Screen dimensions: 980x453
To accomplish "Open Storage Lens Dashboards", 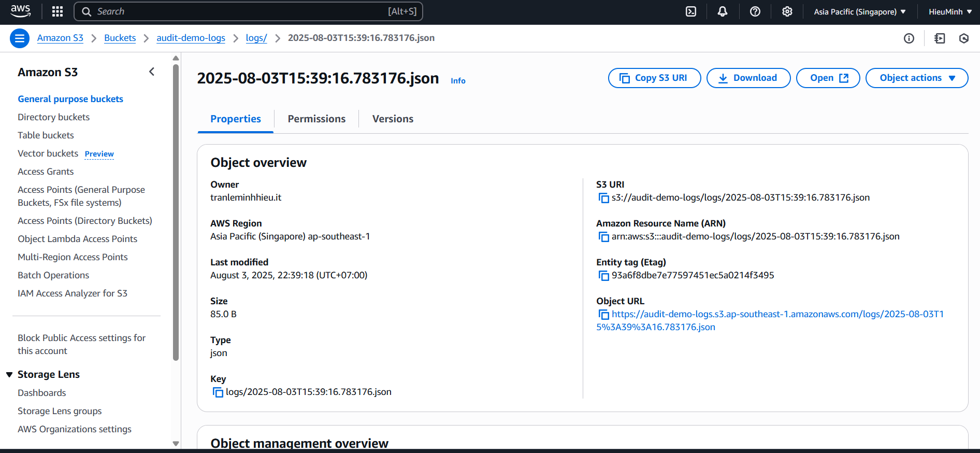I will [x=42, y=393].
